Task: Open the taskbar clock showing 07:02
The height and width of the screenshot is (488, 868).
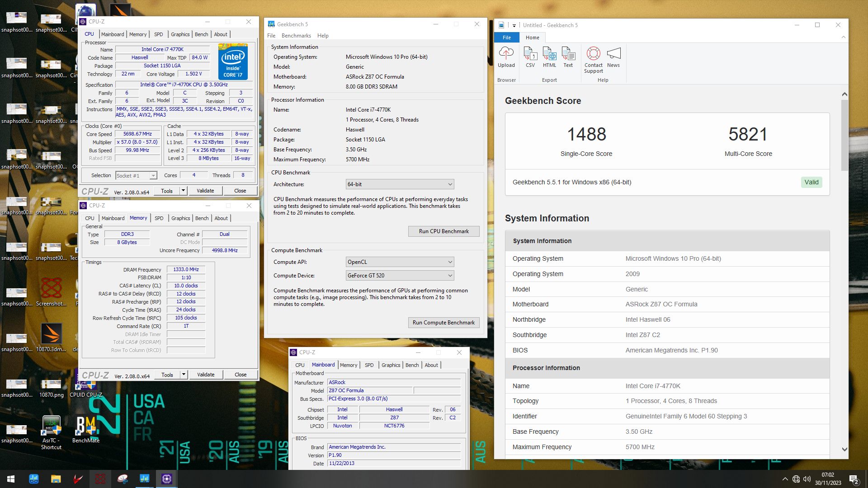Action: 828,479
